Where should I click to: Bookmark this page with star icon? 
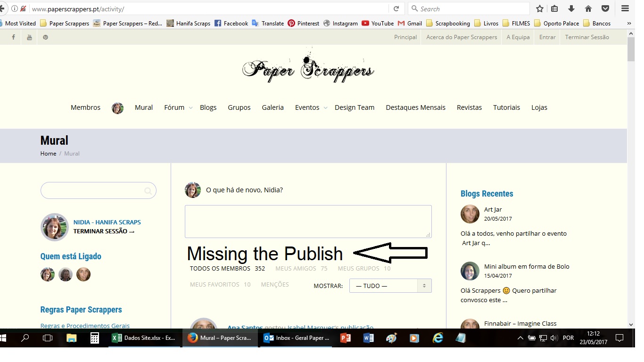(x=540, y=9)
